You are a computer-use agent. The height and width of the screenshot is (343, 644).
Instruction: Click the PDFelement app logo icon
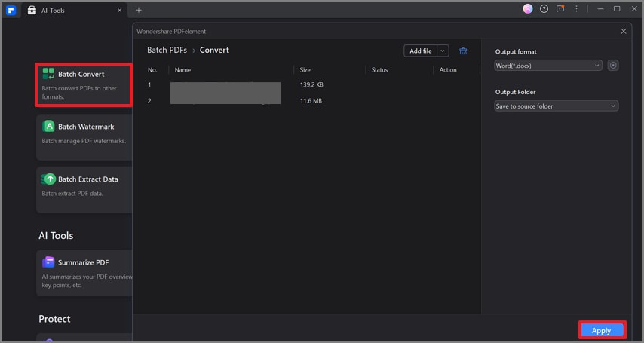pos(11,11)
